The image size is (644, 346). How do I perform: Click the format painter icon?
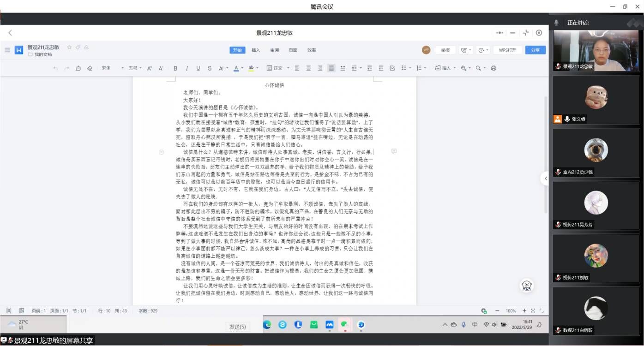pos(78,68)
